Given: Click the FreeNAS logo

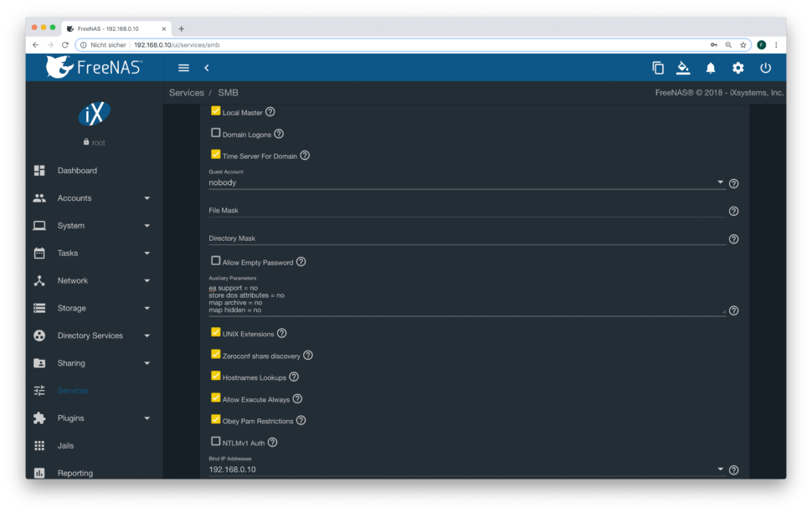Looking at the screenshot, I should [x=94, y=67].
